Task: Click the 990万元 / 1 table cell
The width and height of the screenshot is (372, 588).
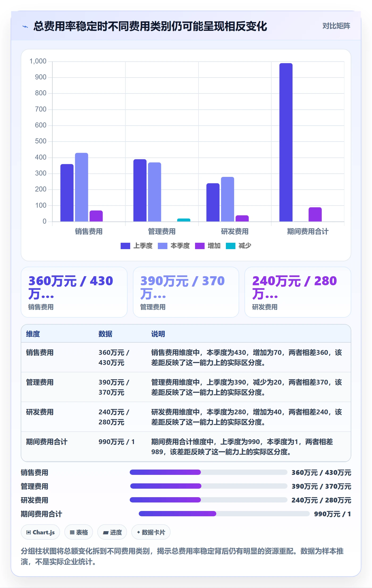Action: pos(117,442)
